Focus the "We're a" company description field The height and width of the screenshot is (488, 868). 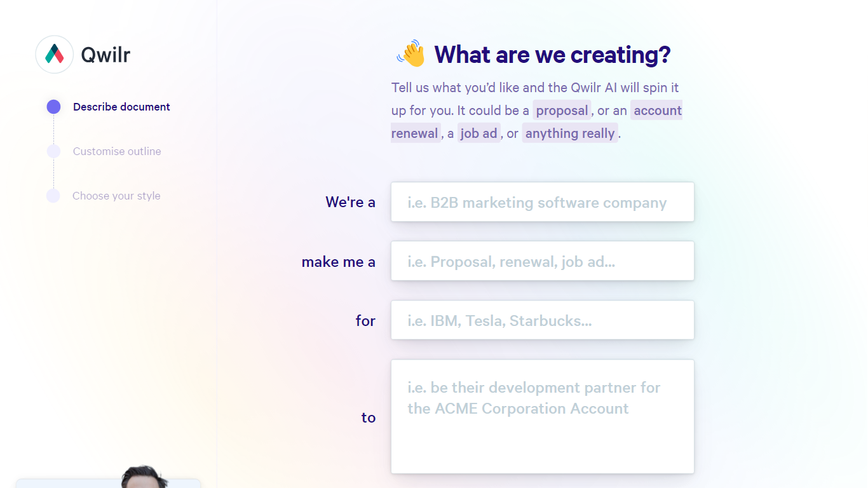pyautogui.click(x=543, y=202)
